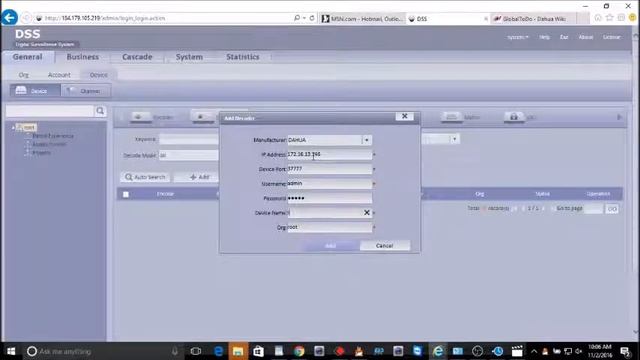Viewport: 640px width, 360px height.
Task: Launch Chrome from the taskbar
Action: pyautogui.click(x=298, y=351)
